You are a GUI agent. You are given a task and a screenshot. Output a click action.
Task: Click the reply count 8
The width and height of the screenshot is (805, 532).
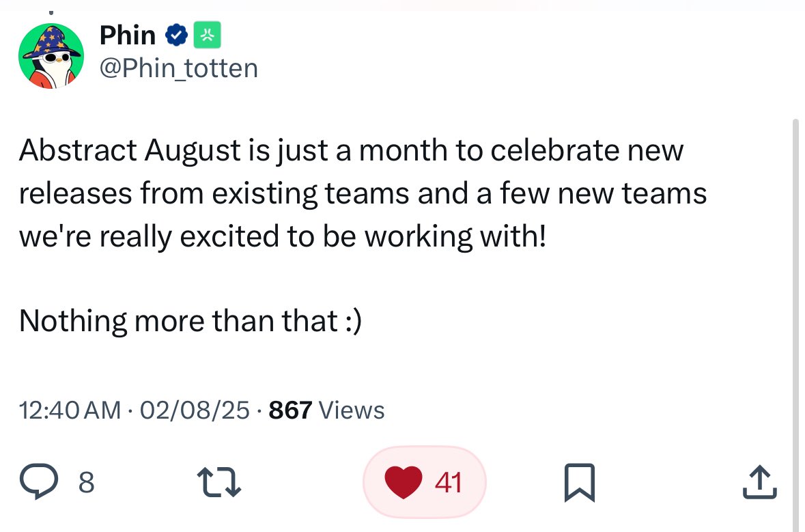86,483
